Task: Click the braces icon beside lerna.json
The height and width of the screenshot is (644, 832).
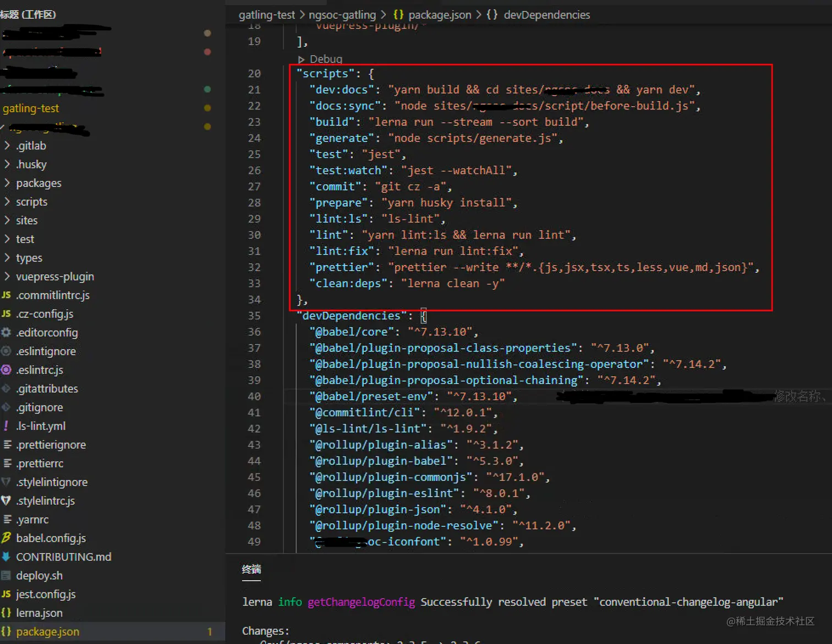Action: 6,613
